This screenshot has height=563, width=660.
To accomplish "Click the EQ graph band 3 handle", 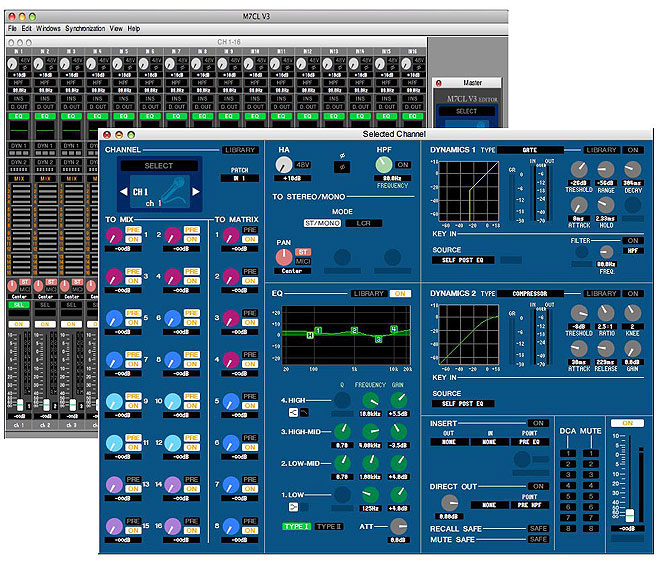I will [378, 339].
